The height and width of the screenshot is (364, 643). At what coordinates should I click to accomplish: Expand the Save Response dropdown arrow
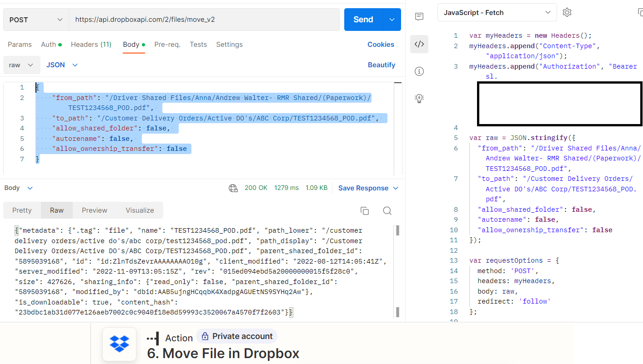[396, 188]
